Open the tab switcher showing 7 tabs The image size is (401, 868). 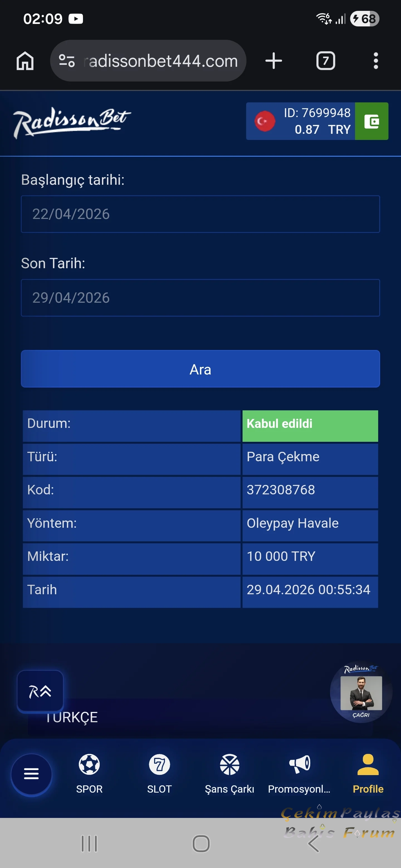coord(326,61)
